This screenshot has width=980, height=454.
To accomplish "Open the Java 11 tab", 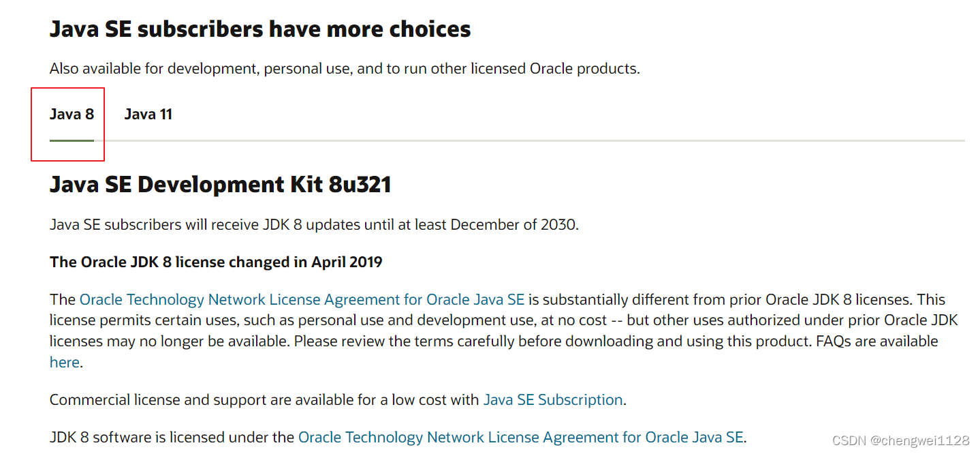I will coord(148,115).
